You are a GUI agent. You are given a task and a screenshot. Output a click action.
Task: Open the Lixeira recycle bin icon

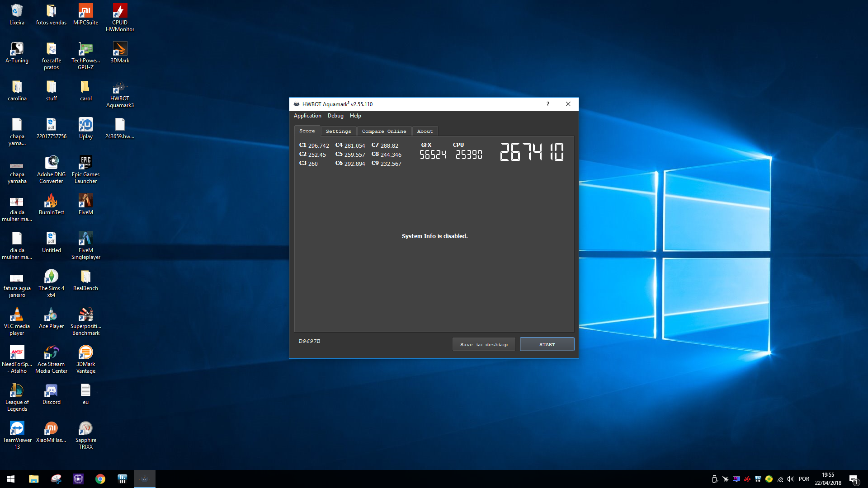(17, 14)
